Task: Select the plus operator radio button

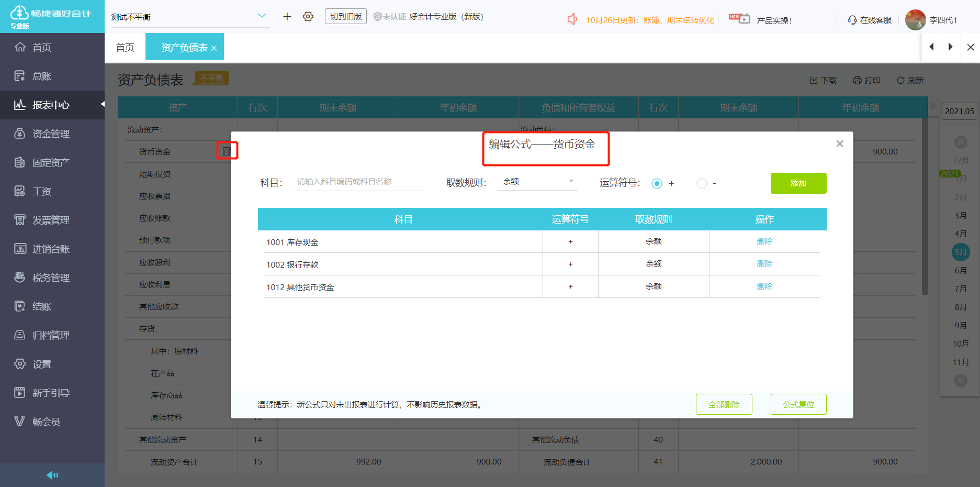Action: (657, 184)
